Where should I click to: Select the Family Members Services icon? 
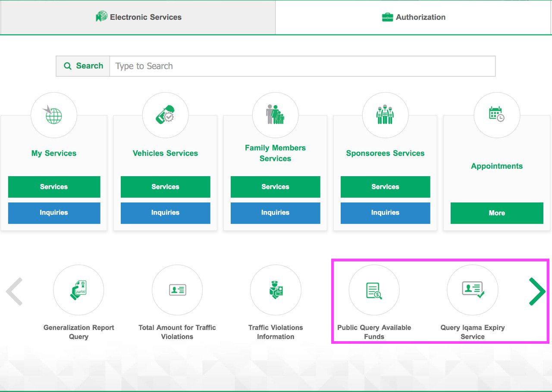(x=275, y=115)
